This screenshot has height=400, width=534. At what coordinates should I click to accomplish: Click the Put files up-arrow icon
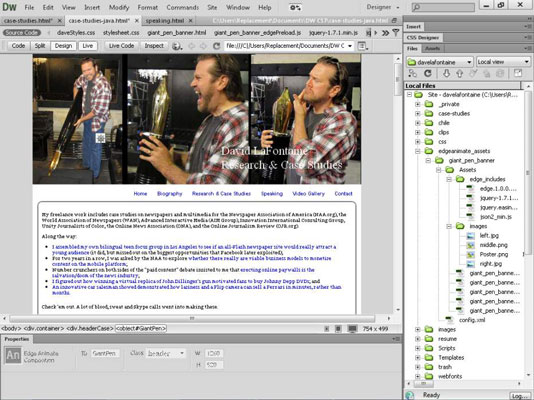(459, 73)
